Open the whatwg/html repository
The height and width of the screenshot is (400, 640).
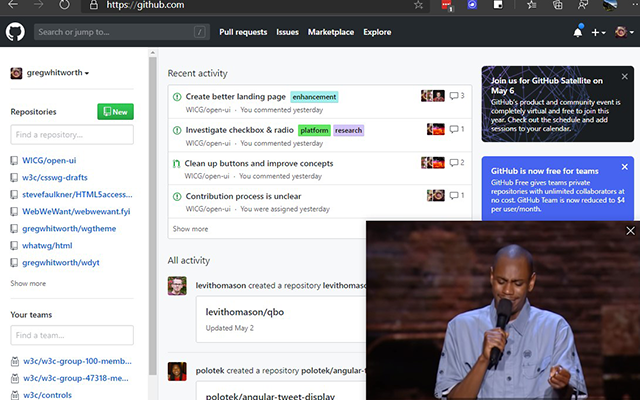[47, 246]
